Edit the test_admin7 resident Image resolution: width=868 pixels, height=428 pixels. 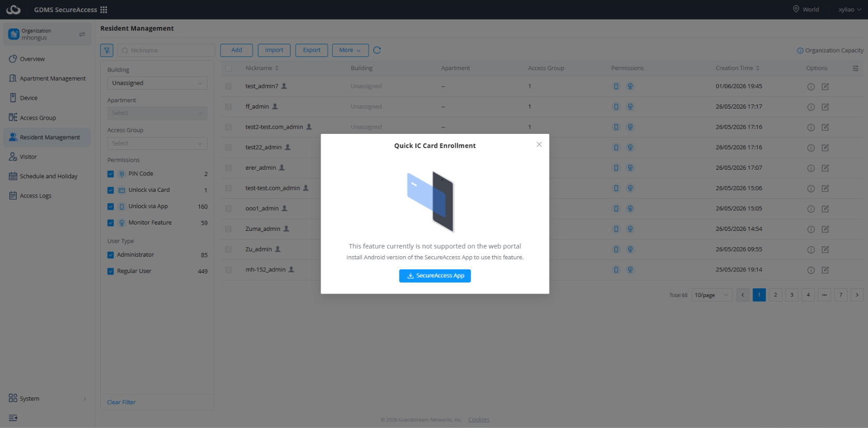(825, 86)
